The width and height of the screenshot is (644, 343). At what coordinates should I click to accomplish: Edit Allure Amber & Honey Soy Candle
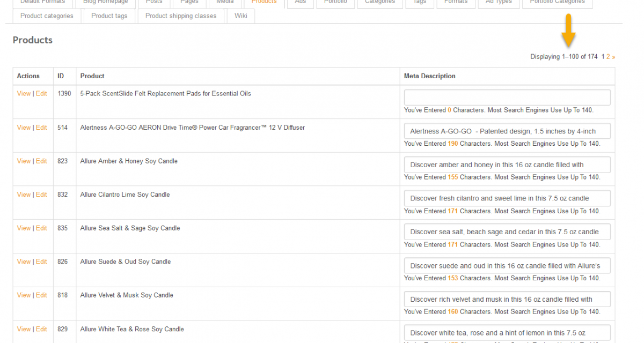(41, 161)
